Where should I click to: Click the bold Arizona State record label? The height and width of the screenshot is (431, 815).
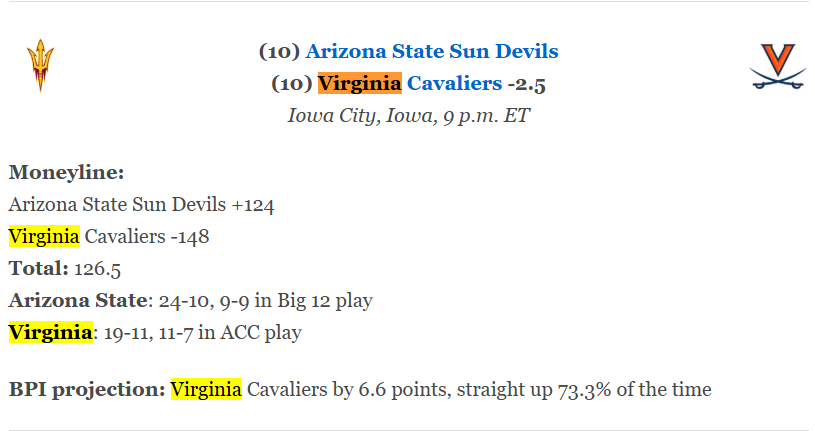pos(78,300)
